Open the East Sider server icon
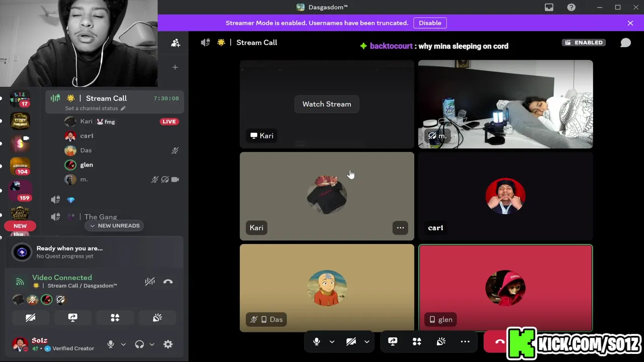 click(20, 213)
